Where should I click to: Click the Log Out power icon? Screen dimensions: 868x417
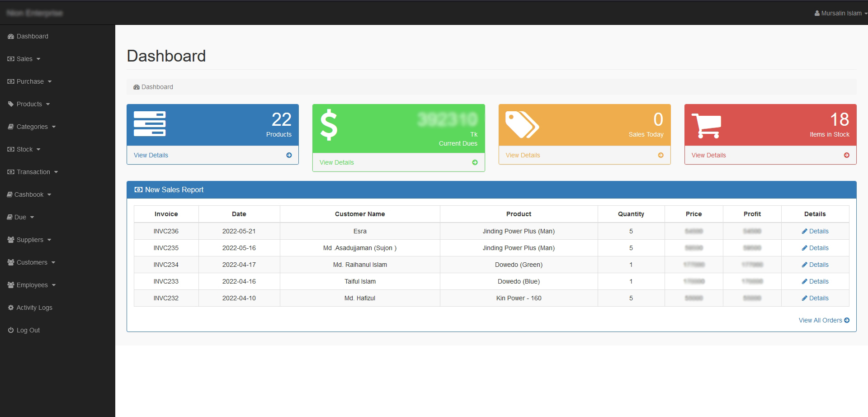tap(10, 330)
